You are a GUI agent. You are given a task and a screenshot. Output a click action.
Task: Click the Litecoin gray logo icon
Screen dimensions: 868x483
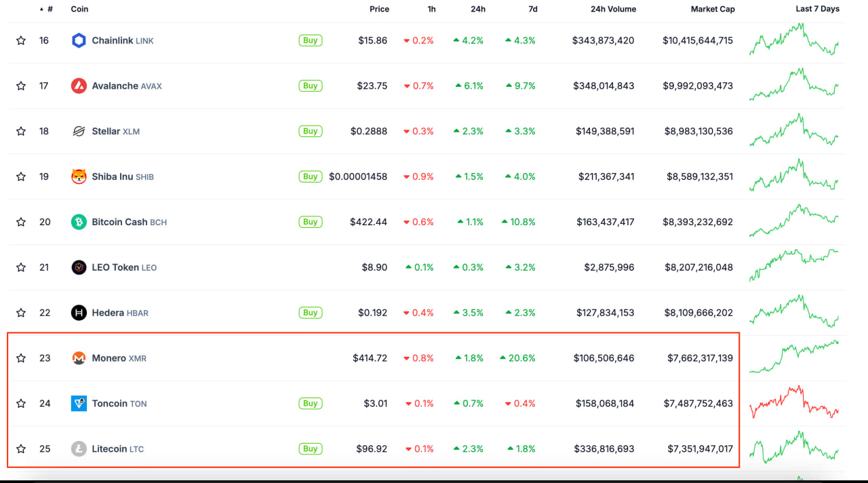click(79, 448)
